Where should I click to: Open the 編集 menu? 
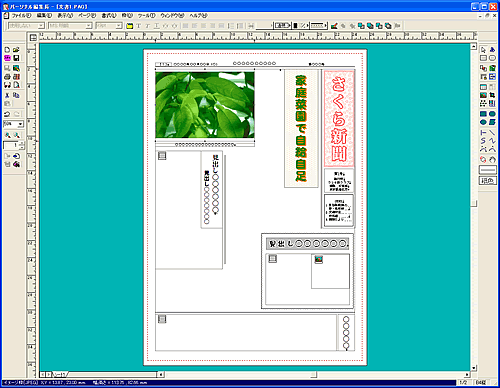click(x=44, y=16)
